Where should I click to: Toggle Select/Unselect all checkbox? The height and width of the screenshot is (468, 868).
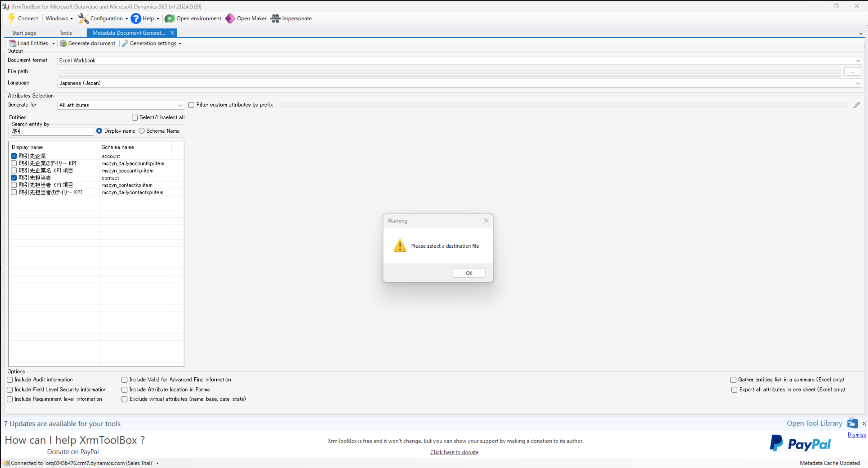[135, 118]
